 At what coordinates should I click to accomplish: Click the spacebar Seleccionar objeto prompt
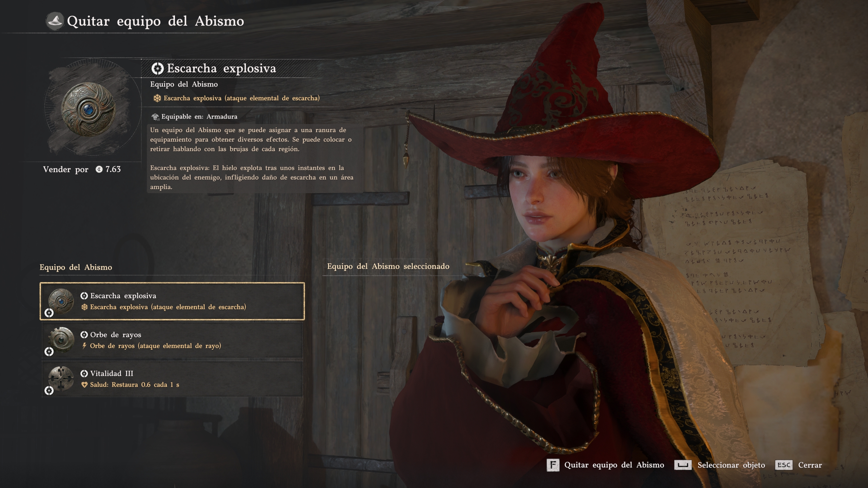[x=719, y=465]
